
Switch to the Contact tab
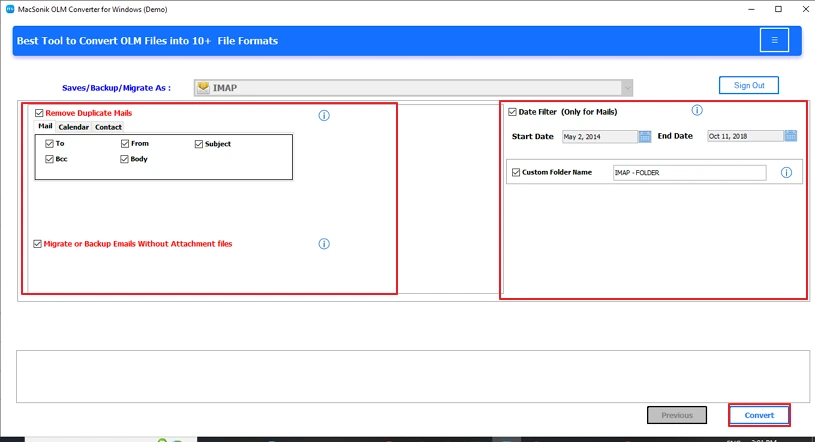coord(108,127)
